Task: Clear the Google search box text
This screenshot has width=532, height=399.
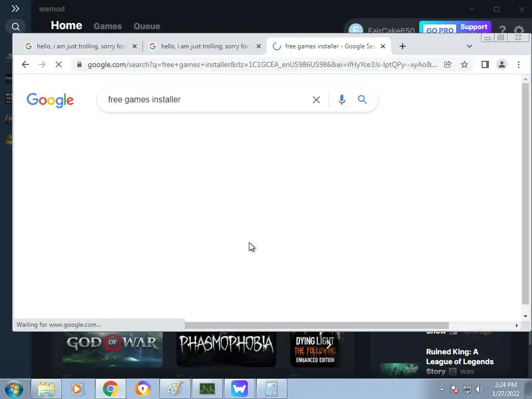Action: coord(316,100)
